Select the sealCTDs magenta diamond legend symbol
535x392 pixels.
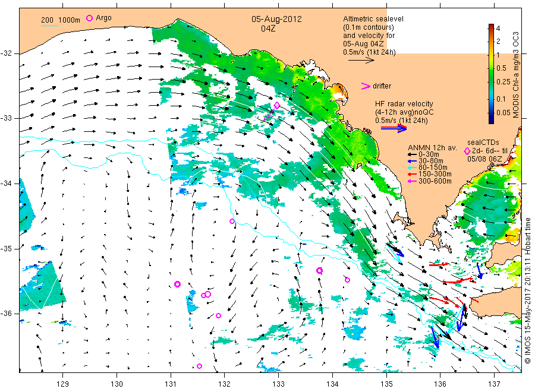(x=467, y=151)
